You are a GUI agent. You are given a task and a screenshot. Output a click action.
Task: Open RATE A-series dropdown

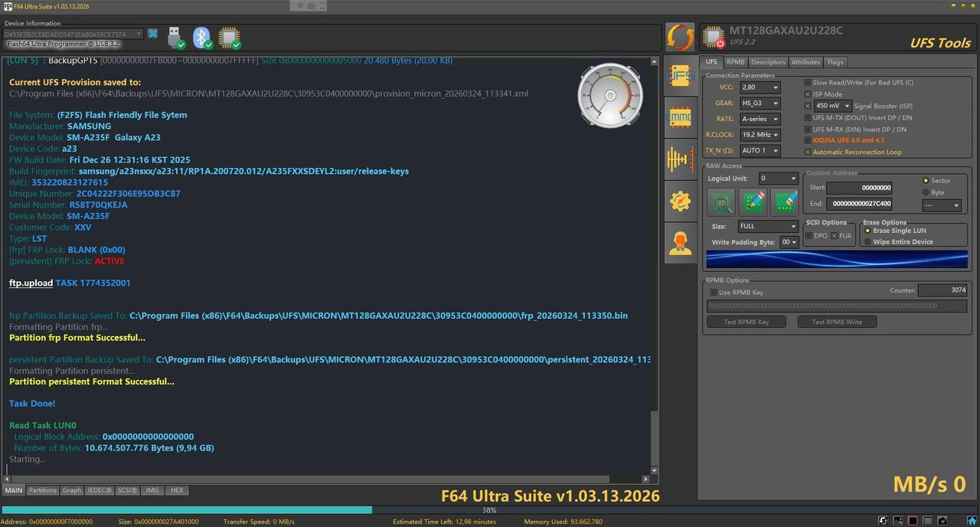(759, 119)
